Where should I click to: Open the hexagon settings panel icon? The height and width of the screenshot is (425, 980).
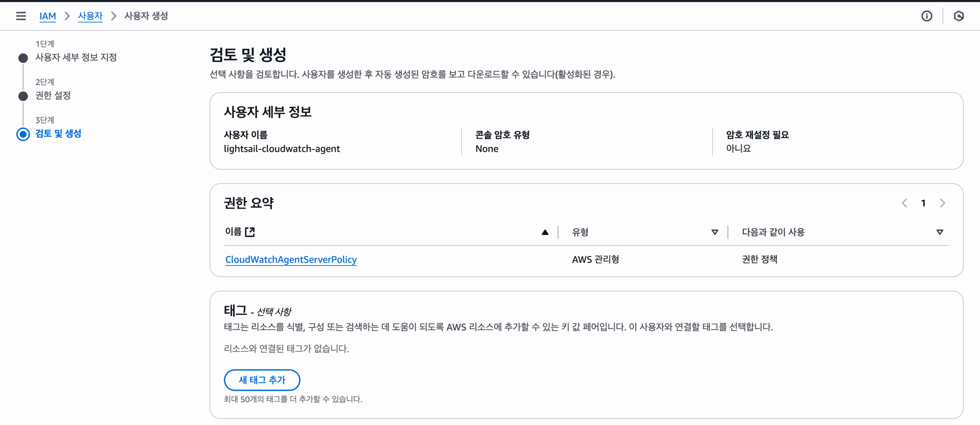tap(959, 16)
